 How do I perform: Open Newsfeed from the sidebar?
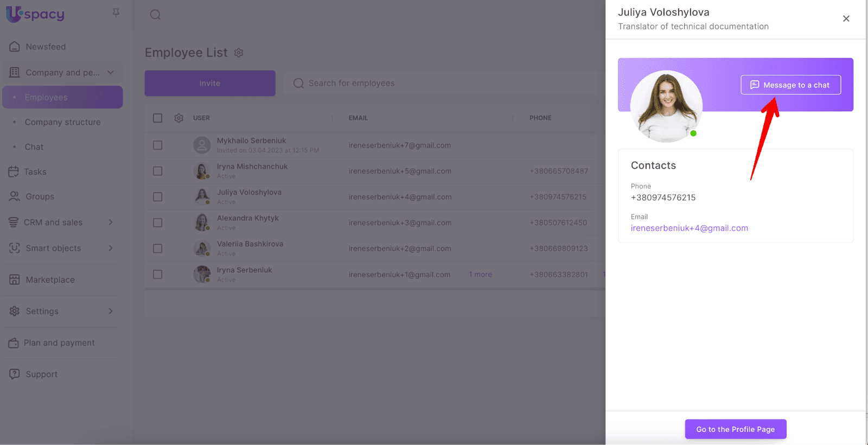(46, 47)
